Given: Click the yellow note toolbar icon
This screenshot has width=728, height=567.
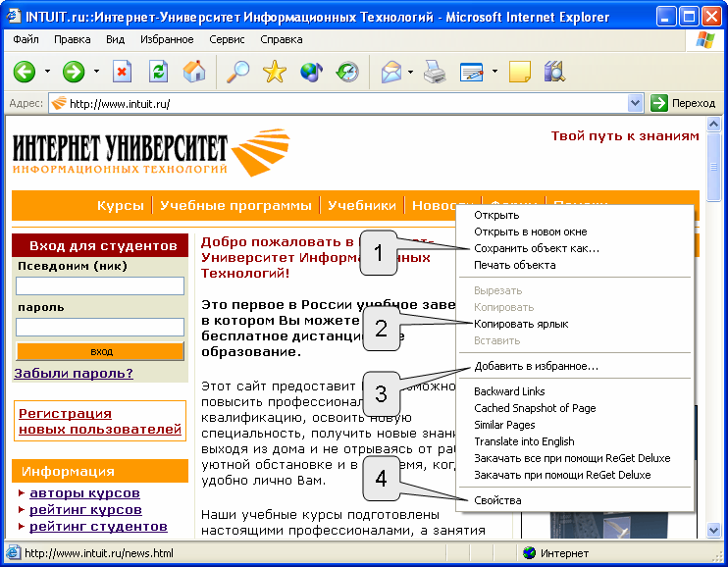Looking at the screenshot, I should pyautogui.click(x=520, y=72).
